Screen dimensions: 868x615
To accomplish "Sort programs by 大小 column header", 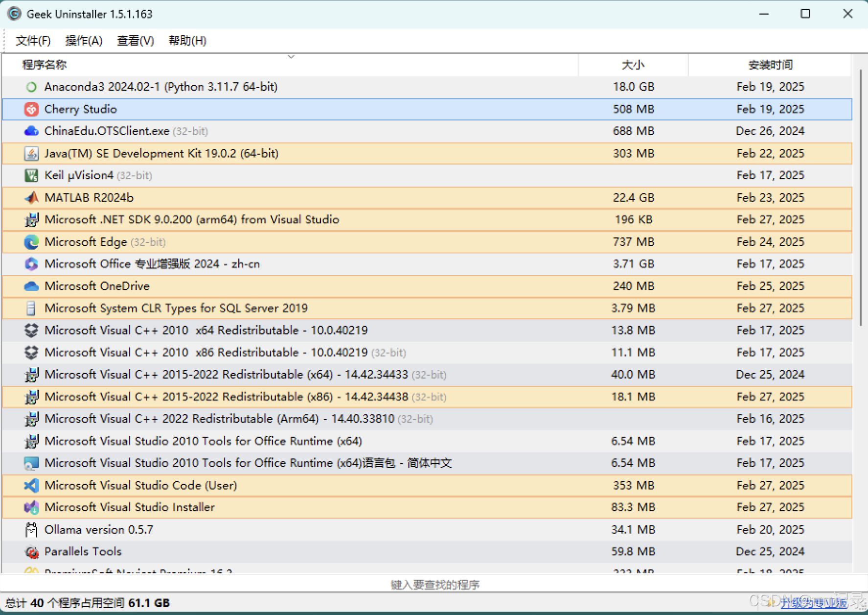I will click(633, 65).
